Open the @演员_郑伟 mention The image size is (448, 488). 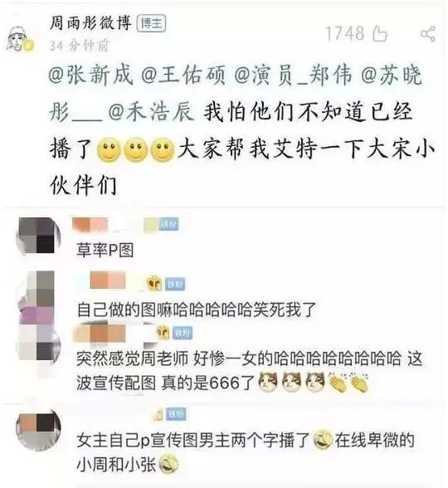293,75
